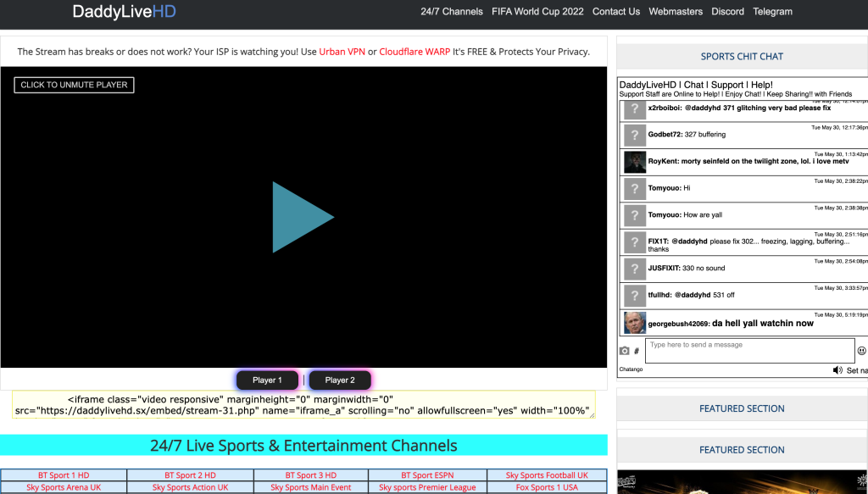Go to Contact Us page

(x=616, y=12)
